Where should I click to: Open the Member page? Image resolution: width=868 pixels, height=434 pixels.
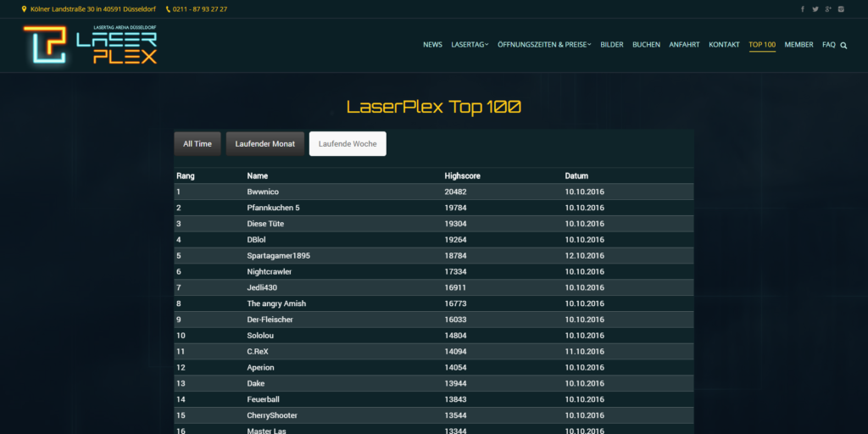[798, 45]
